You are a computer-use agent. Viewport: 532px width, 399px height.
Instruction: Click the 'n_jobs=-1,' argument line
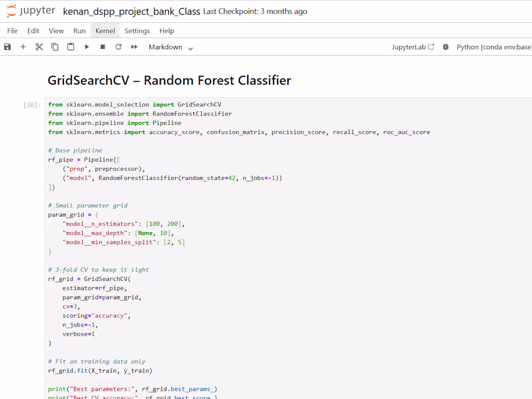pyautogui.click(x=80, y=325)
